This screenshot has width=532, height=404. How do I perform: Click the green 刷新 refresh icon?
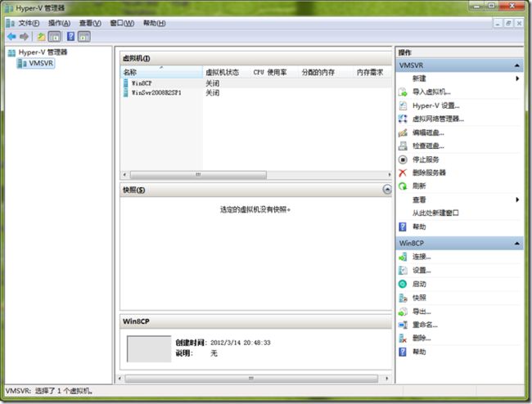[403, 186]
